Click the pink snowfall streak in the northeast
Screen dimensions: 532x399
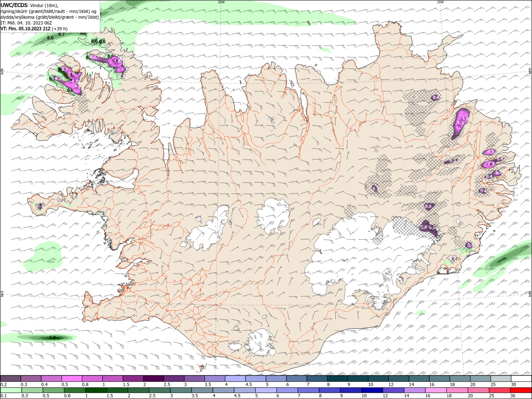pos(461,123)
